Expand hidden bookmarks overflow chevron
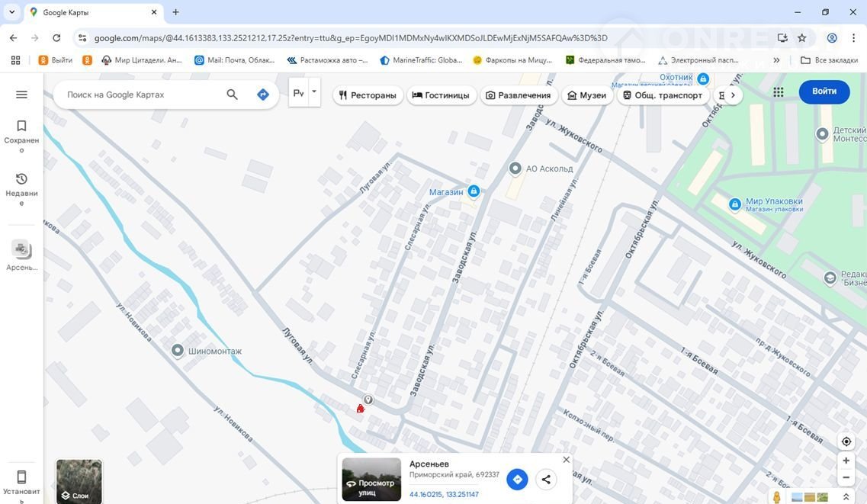 click(776, 60)
